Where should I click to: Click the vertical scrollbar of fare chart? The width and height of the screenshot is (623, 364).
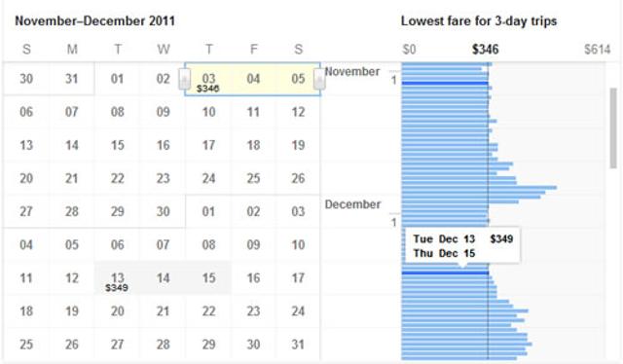tap(613, 128)
